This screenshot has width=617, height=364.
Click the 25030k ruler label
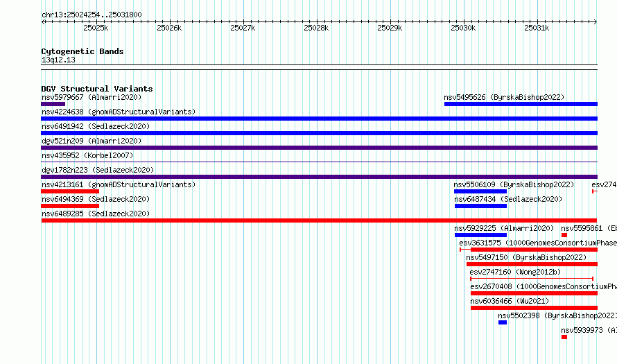point(463,28)
